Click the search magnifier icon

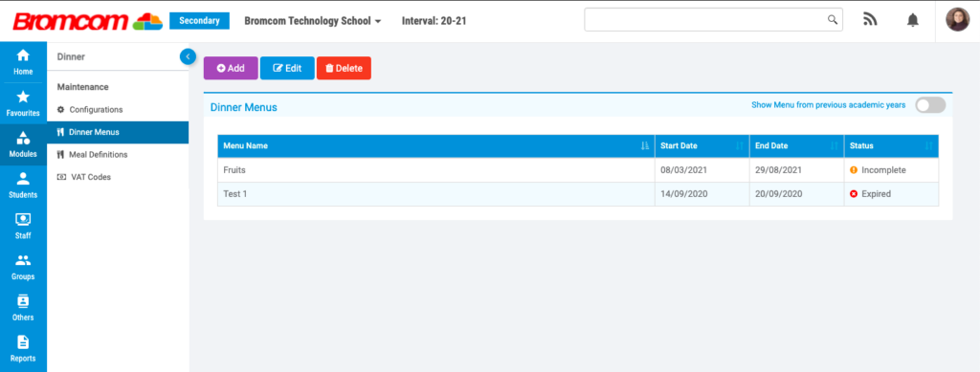click(x=833, y=19)
